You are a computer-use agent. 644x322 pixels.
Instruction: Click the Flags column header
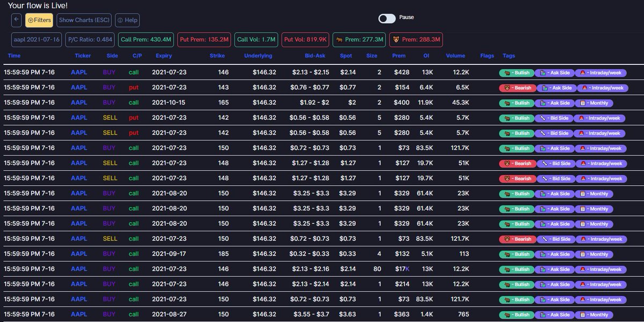click(x=487, y=55)
